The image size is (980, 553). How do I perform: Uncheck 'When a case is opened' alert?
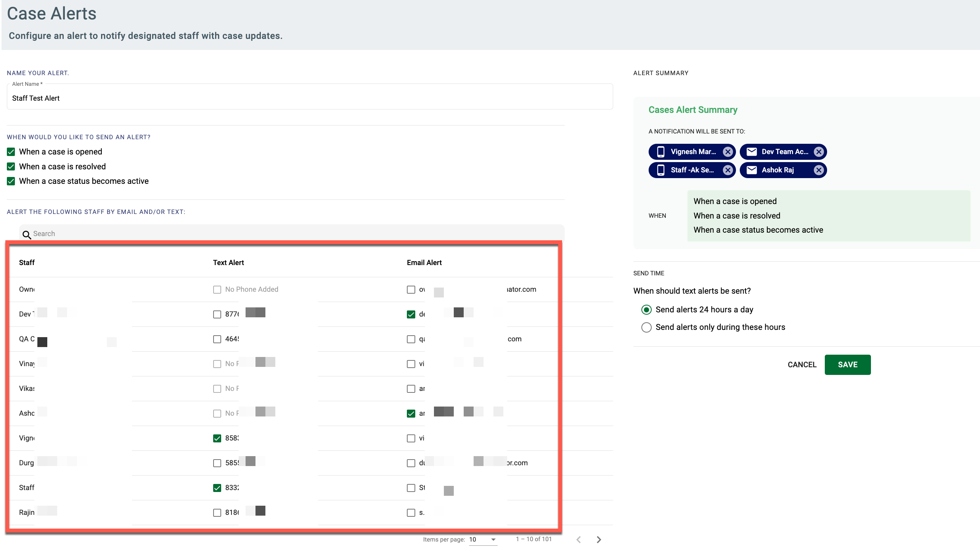[x=10, y=151]
